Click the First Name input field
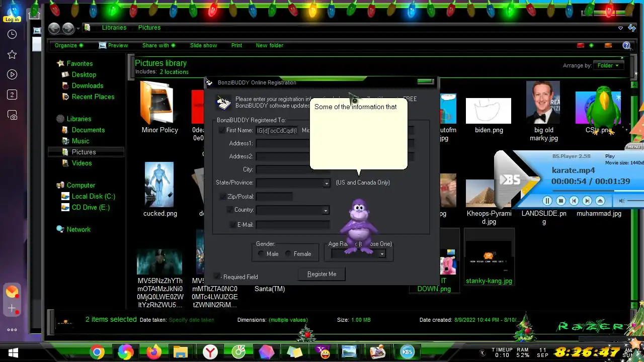The image size is (644, 362). pos(277,130)
